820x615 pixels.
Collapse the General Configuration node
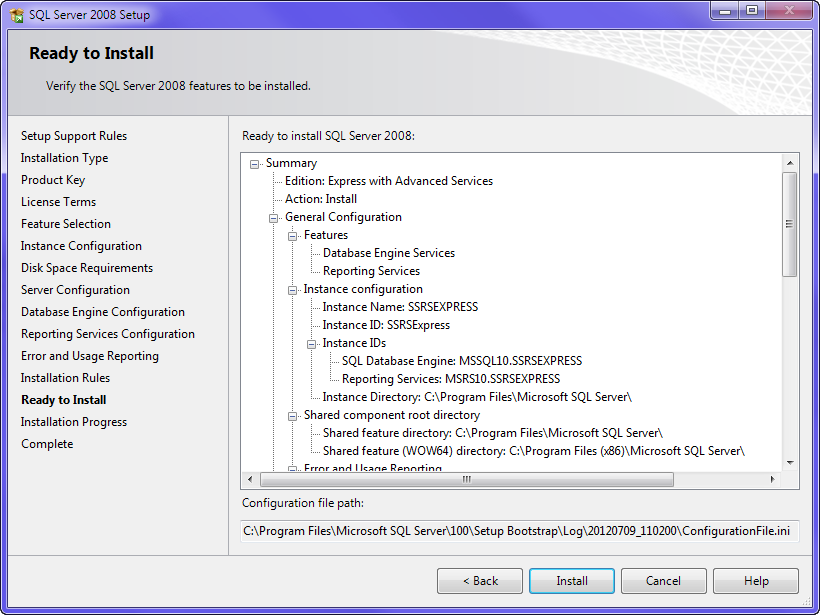(274, 218)
